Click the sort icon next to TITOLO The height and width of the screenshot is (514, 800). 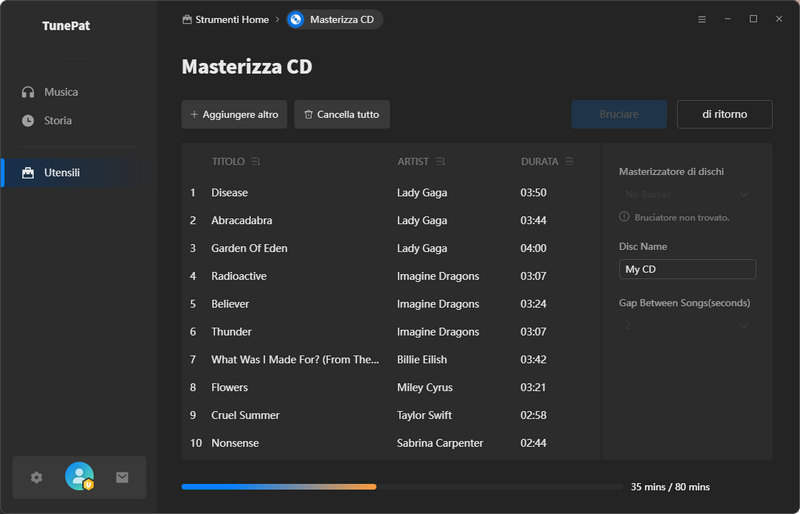click(256, 161)
